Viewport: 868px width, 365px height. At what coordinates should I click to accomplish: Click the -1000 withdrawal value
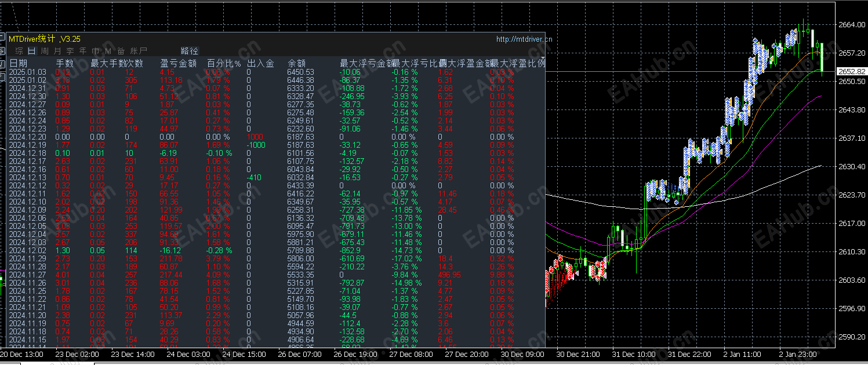click(256, 145)
